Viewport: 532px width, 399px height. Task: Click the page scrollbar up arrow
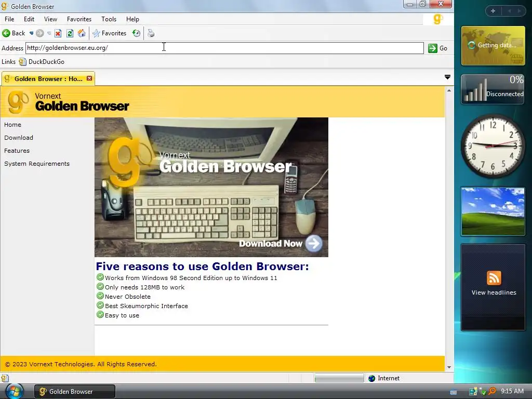tap(449, 90)
